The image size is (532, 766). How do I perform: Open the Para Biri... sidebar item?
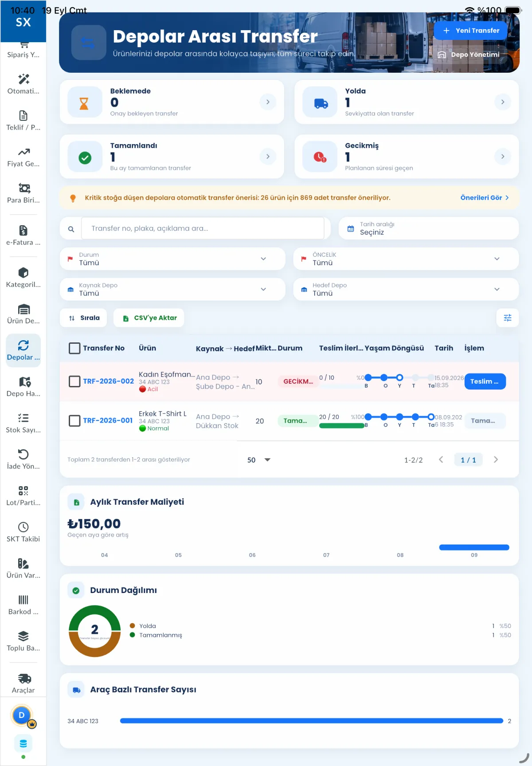(x=23, y=193)
